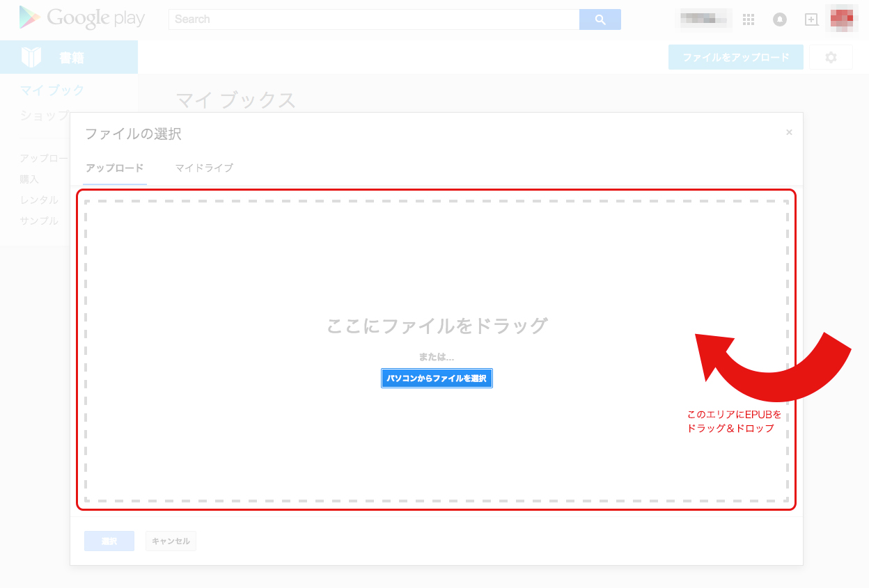The height and width of the screenshot is (588, 869).
Task: Open the account profile avatar
Action: (x=841, y=19)
